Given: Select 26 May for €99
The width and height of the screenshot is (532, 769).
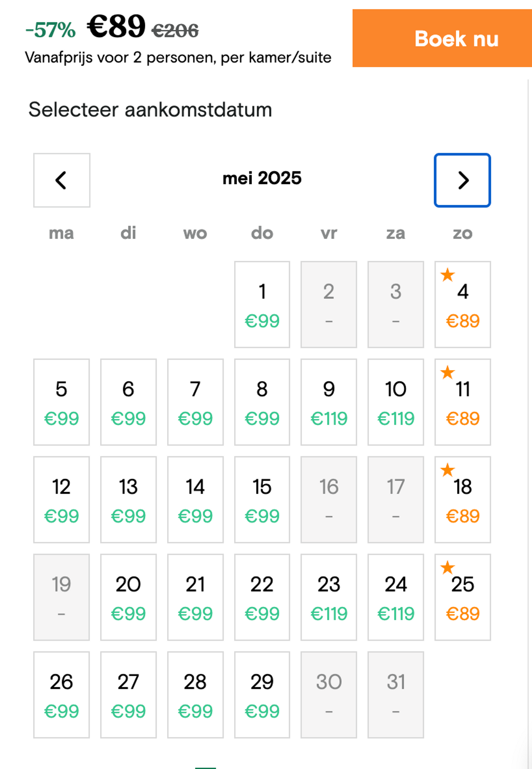Looking at the screenshot, I should 61,695.
